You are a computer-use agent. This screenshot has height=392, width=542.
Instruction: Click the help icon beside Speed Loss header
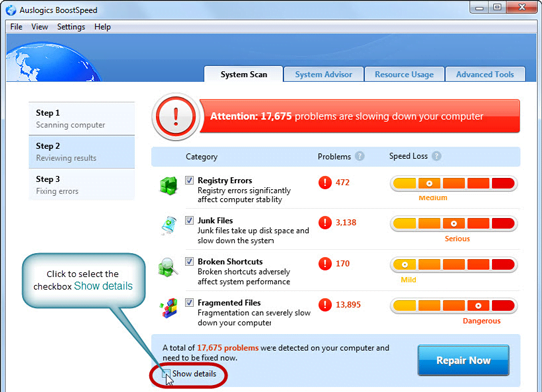pos(436,156)
